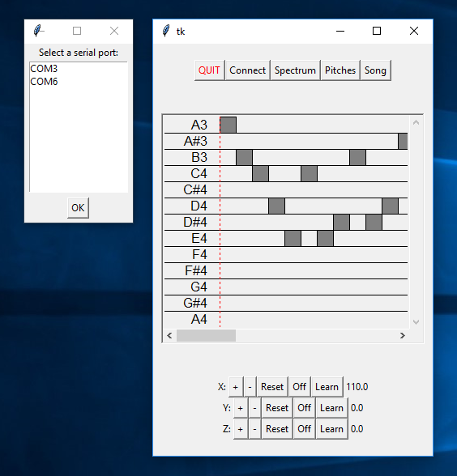Toggle the Y axis Off button
This screenshot has width=457, height=476.
pyautogui.click(x=304, y=408)
